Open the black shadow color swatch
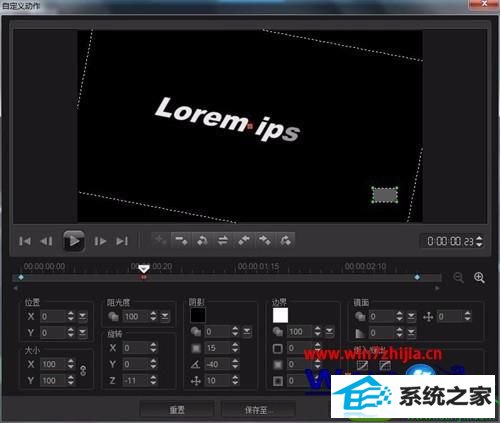This screenshot has width=500, height=423. point(198,315)
